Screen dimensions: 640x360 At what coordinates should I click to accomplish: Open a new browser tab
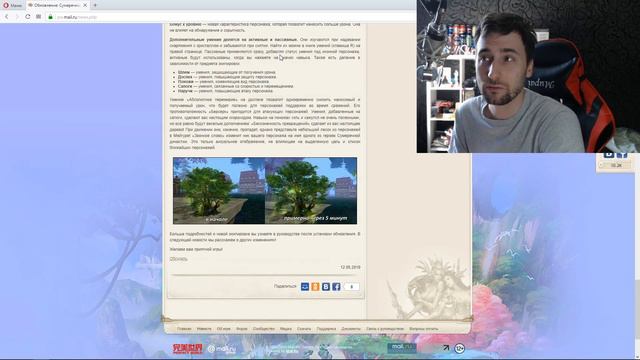(95, 5)
